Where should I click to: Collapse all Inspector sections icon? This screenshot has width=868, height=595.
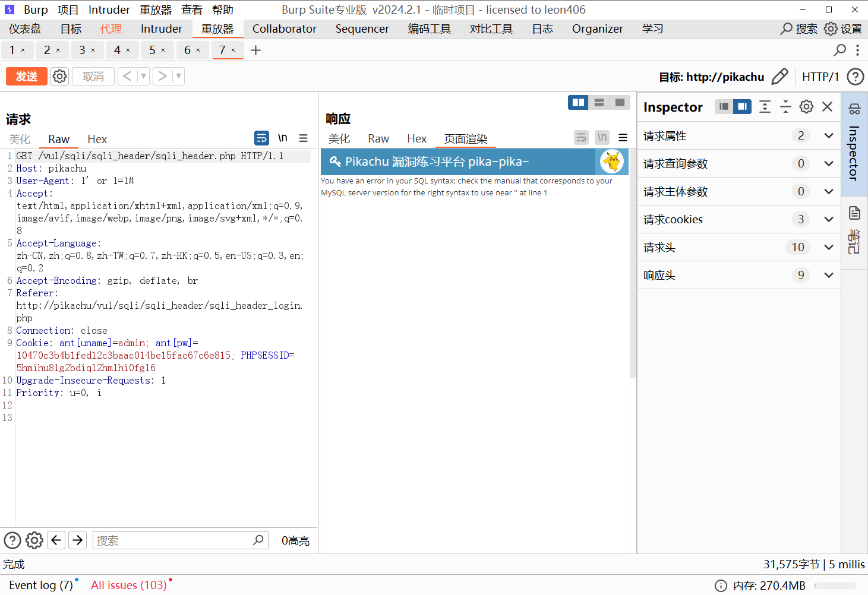click(785, 106)
